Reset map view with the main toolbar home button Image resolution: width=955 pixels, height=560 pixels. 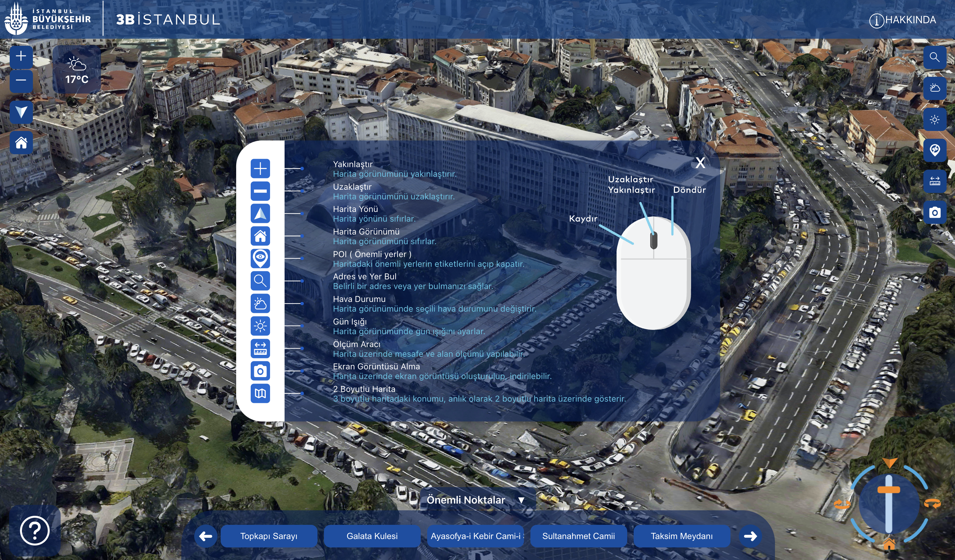click(x=21, y=143)
